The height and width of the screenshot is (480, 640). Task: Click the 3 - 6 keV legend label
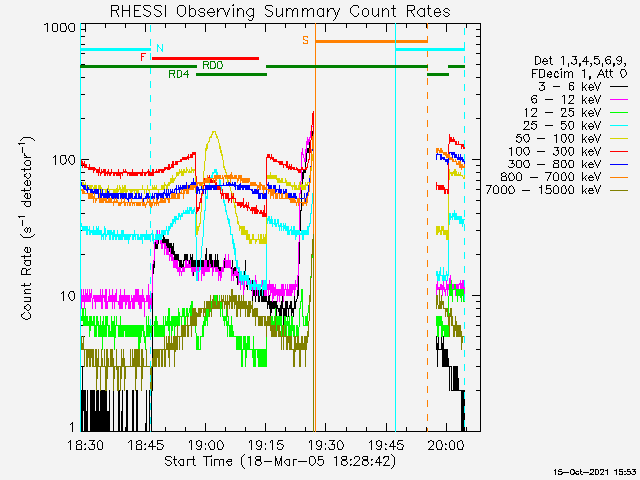[570, 87]
